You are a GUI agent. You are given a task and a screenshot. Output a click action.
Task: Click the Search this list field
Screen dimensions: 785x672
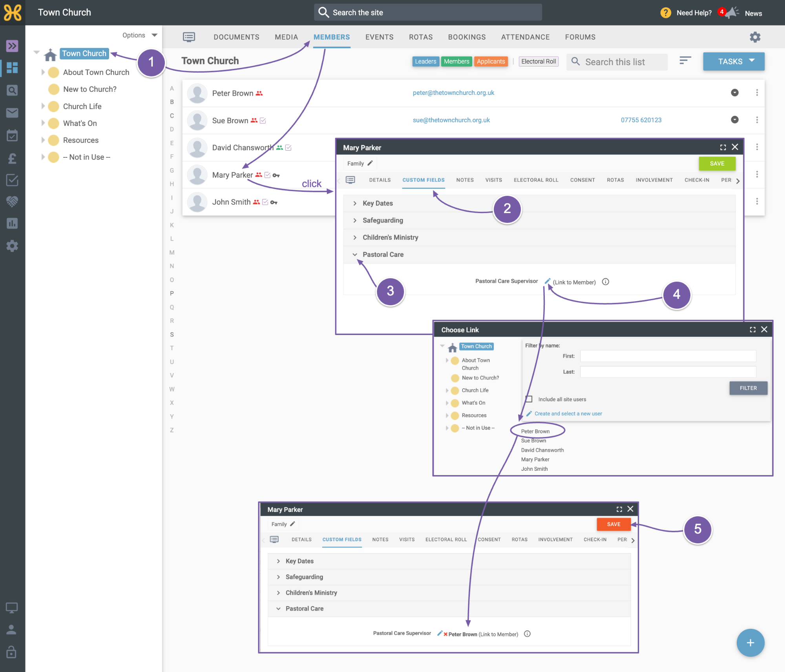point(617,62)
